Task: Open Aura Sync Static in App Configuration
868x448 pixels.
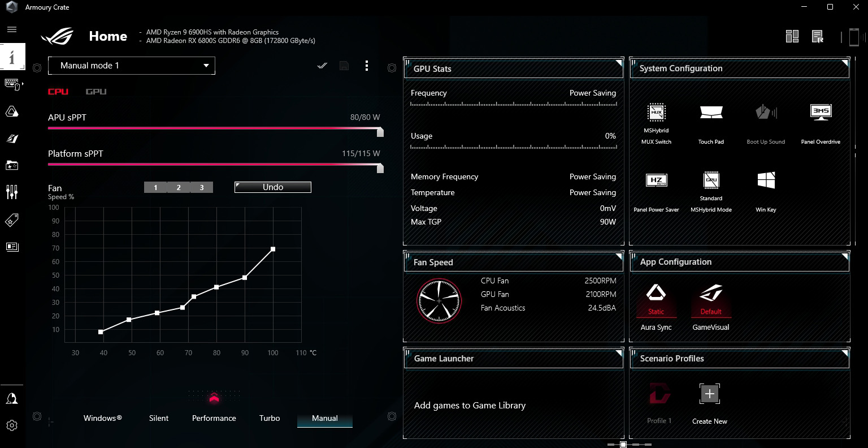Action: 656,300
